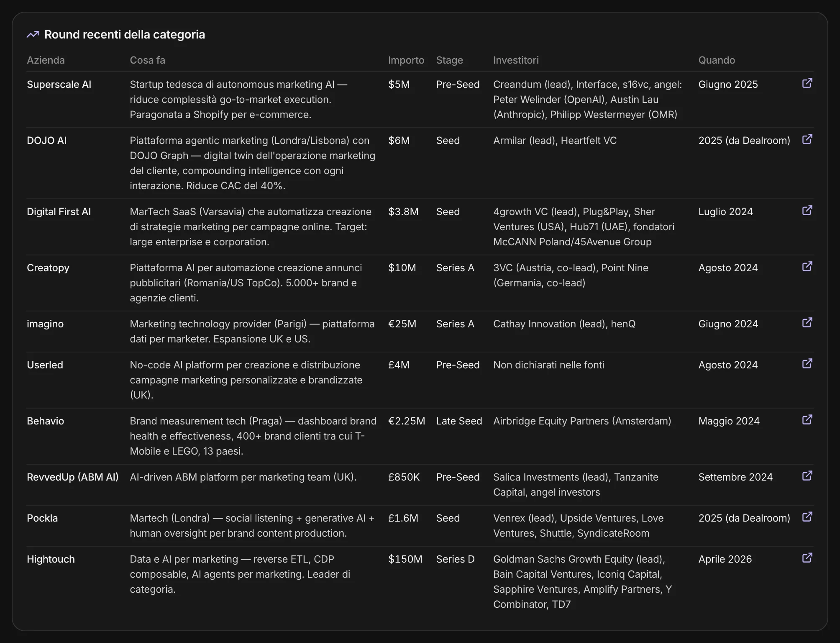Click the Investitori column header
Image resolution: width=840 pixels, height=643 pixels.
point(516,60)
